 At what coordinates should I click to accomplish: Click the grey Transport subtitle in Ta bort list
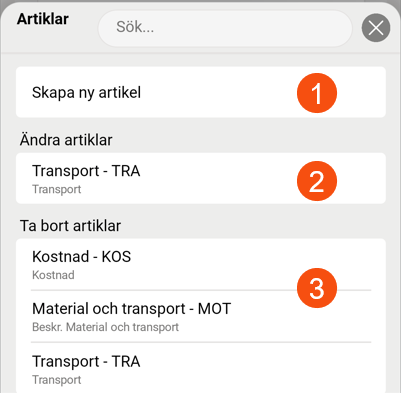[x=57, y=380]
